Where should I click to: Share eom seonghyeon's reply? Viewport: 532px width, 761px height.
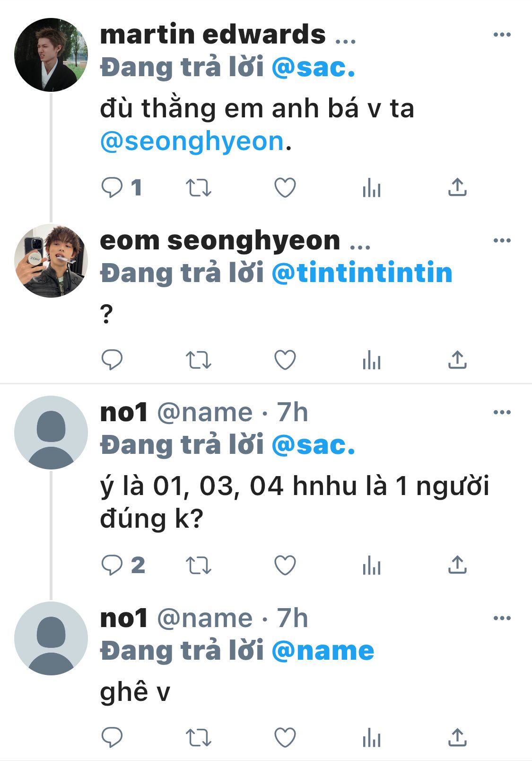pyautogui.click(x=457, y=360)
